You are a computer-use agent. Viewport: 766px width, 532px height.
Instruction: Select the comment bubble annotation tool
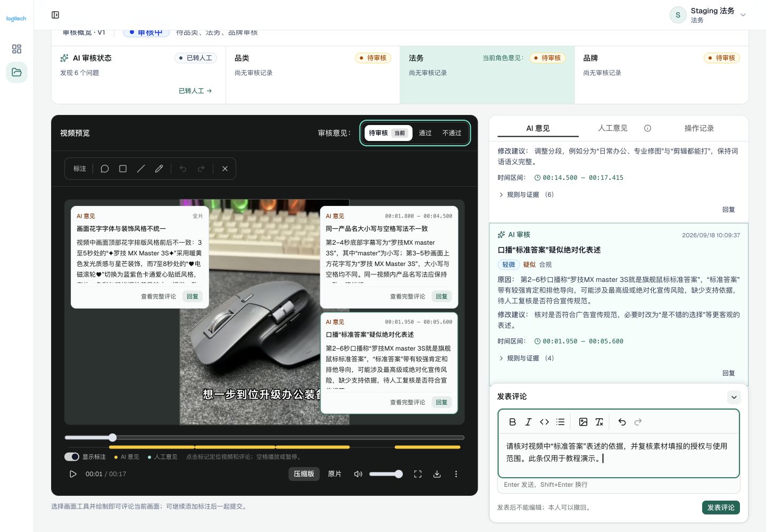(105, 169)
